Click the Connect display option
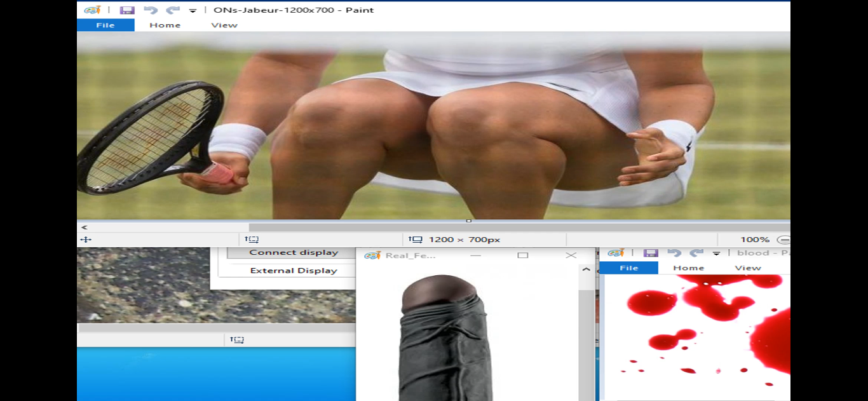This screenshot has width=868, height=401. click(x=294, y=252)
